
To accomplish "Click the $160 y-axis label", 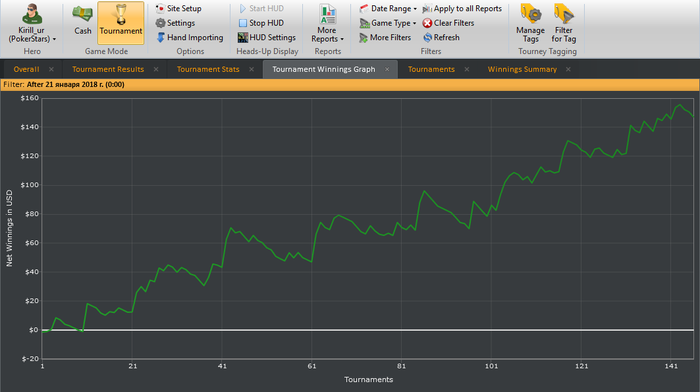I will pyautogui.click(x=30, y=98).
